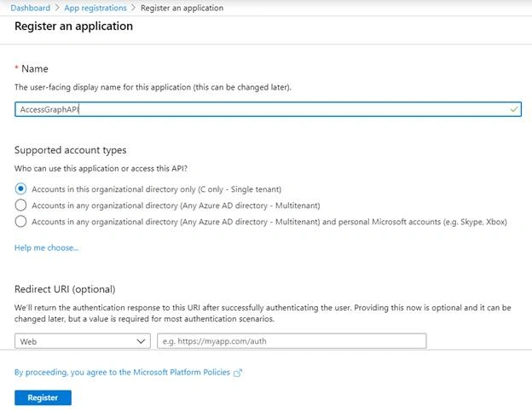Click the user-facing display name description text
532x412 pixels.
153,87
